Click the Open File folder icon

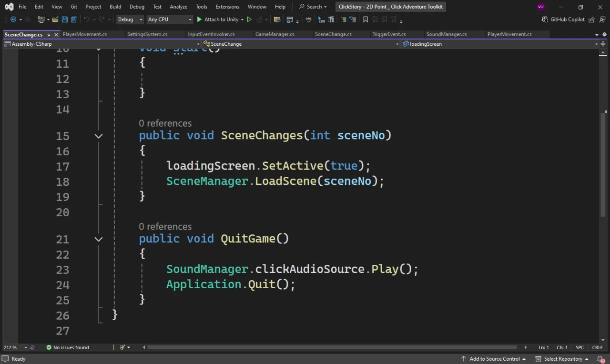[55, 20]
